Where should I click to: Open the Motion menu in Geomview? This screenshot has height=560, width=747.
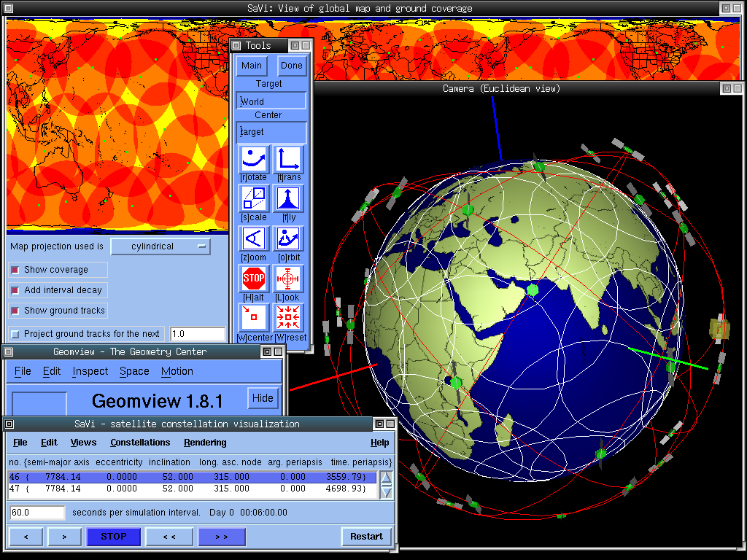pos(177,371)
